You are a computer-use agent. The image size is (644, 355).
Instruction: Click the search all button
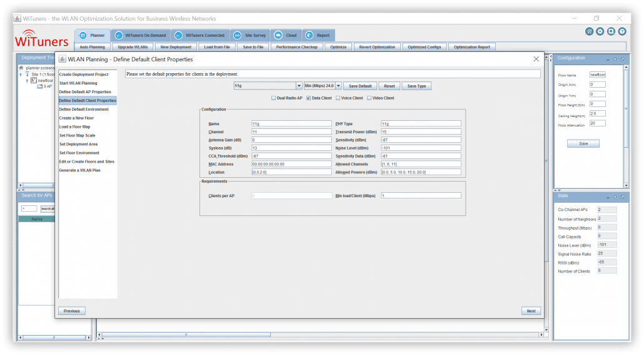(x=48, y=209)
